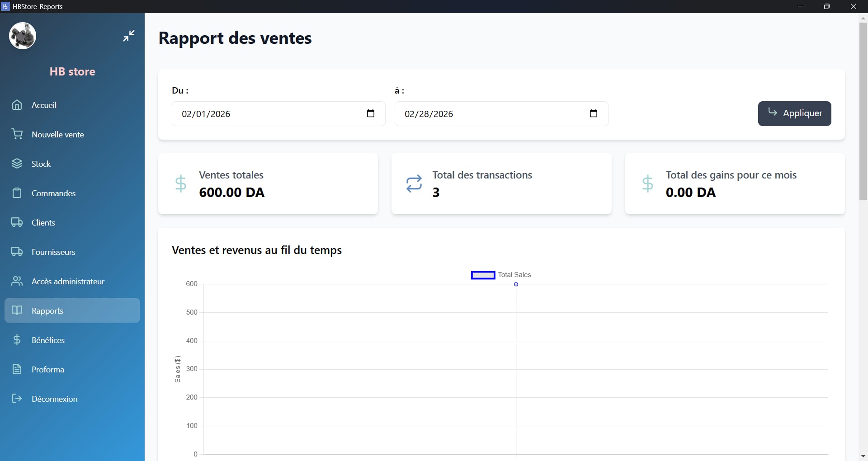Select the Clients people icon
Viewport: 868px width, 461px height.
[x=17, y=222]
